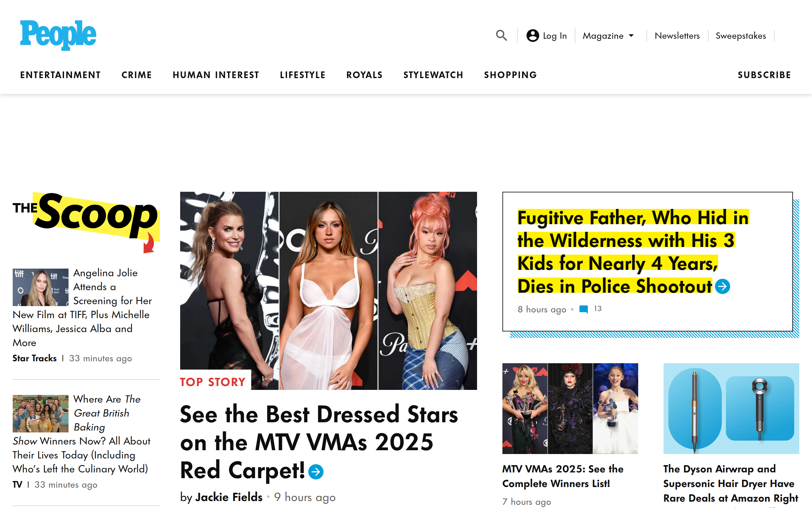Click author name Jackie Fields
This screenshot has height=508, width=812.
coord(229,497)
